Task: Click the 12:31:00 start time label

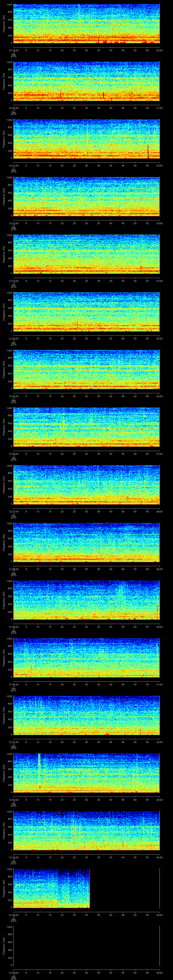Action: pyautogui.click(x=13, y=742)
